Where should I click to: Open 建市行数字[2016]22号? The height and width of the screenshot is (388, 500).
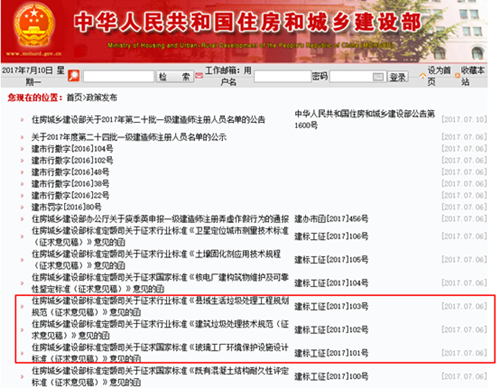pos(70,195)
